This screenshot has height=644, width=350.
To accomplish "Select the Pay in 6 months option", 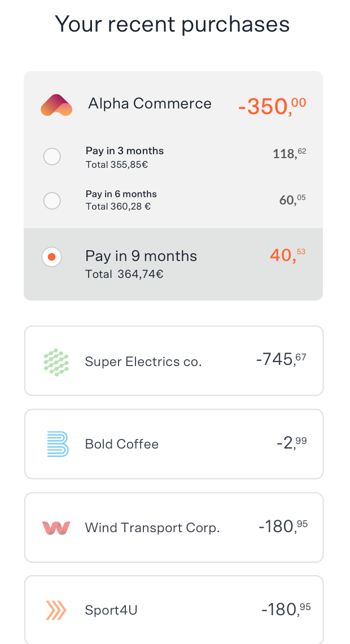I will (51, 201).
